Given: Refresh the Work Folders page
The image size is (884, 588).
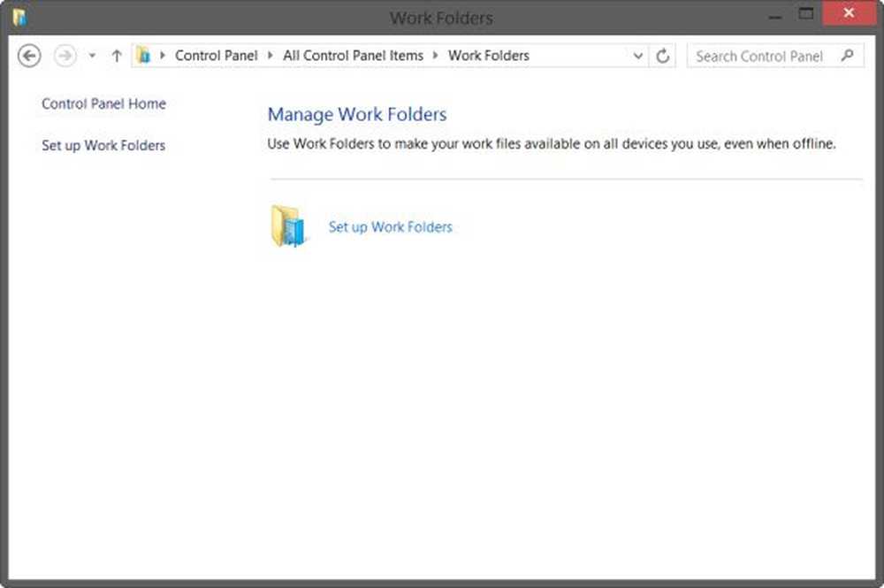Looking at the screenshot, I should click(663, 56).
